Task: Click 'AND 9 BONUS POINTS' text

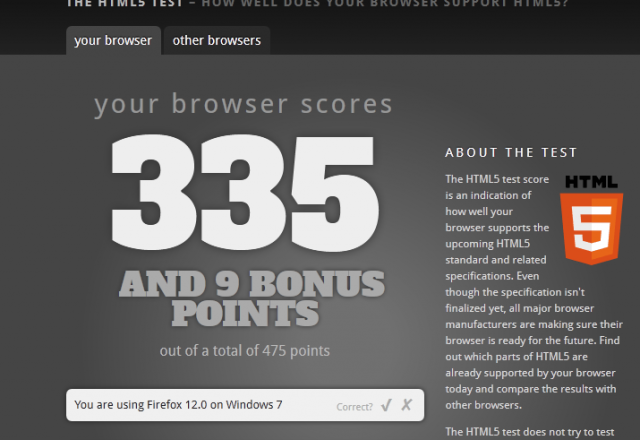Action: tap(251, 298)
